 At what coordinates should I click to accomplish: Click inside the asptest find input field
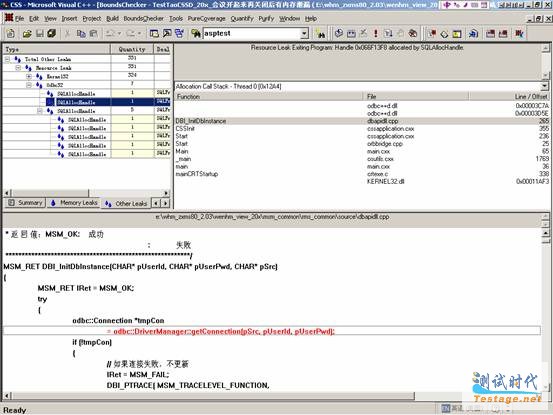click(x=252, y=33)
